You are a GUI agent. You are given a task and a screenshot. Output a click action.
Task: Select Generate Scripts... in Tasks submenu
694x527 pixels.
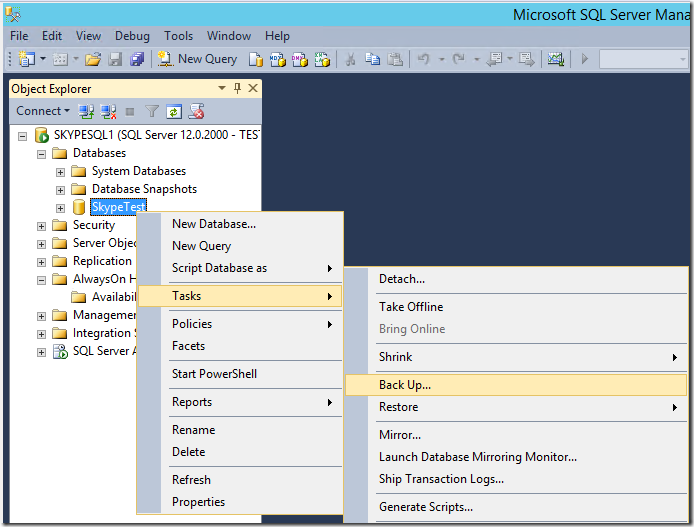[x=516, y=507]
